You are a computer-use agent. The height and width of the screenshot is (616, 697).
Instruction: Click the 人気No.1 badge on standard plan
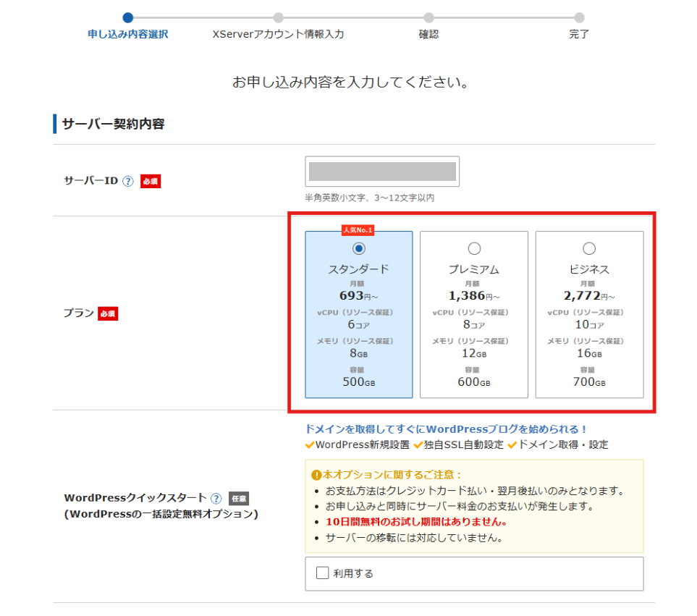click(358, 229)
